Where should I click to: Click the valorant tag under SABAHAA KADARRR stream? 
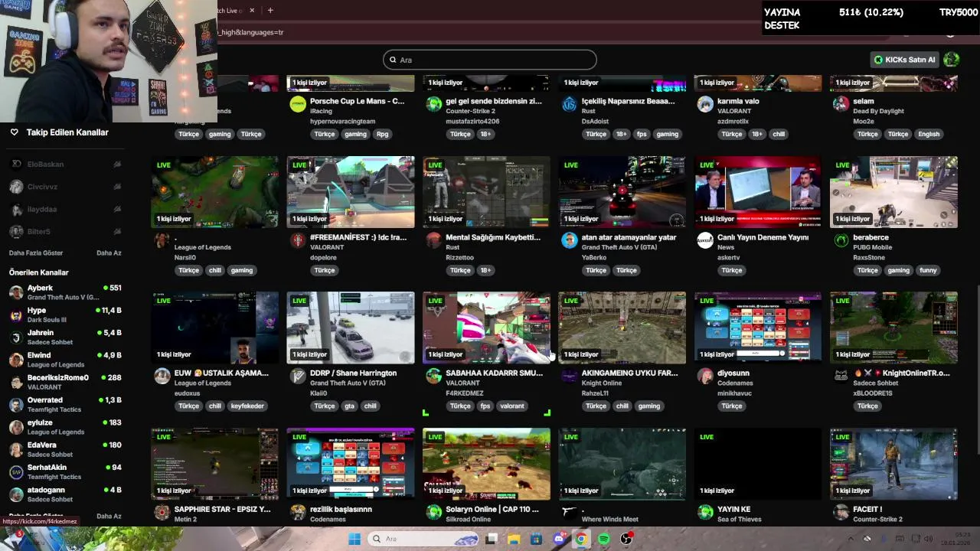[512, 406]
